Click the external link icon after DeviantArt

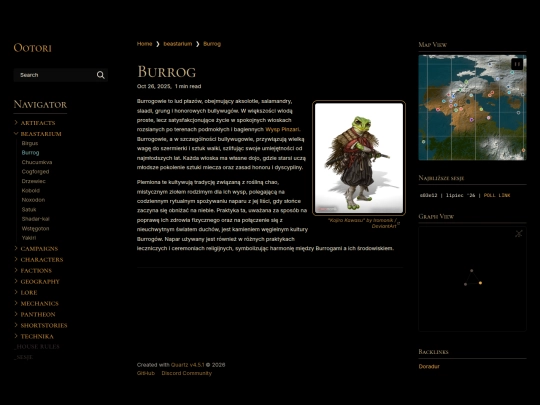pos(398,224)
